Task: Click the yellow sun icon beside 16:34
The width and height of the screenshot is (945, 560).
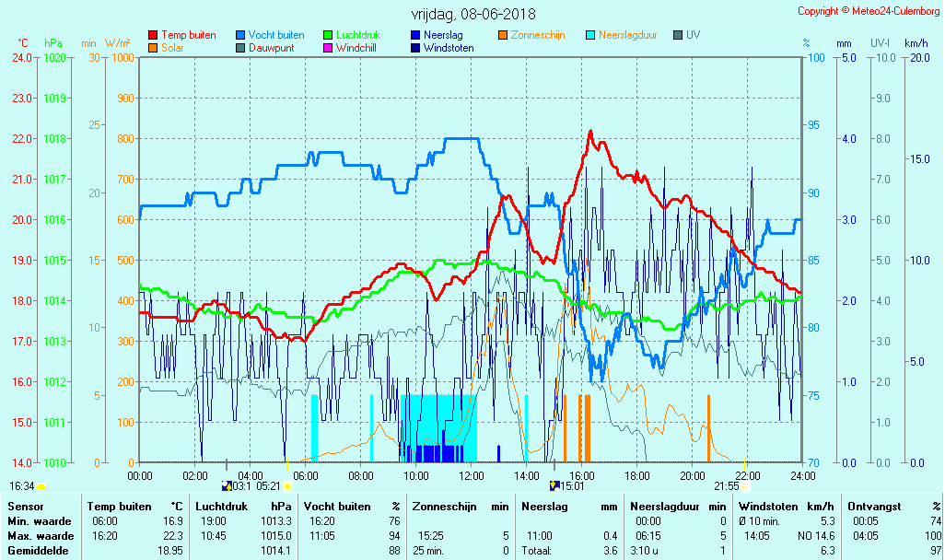Action: [x=41, y=485]
